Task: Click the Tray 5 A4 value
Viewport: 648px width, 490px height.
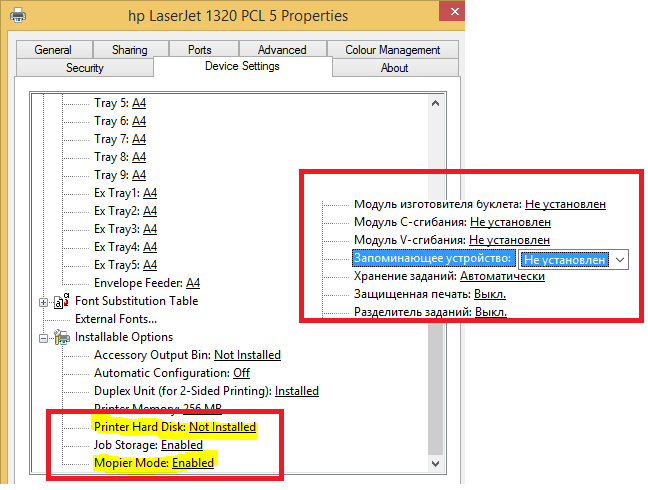Action: pos(139,103)
